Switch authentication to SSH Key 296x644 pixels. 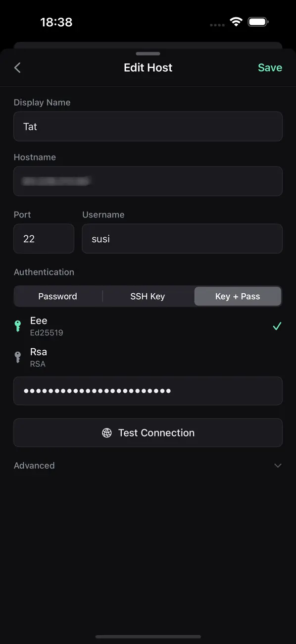[148, 296]
